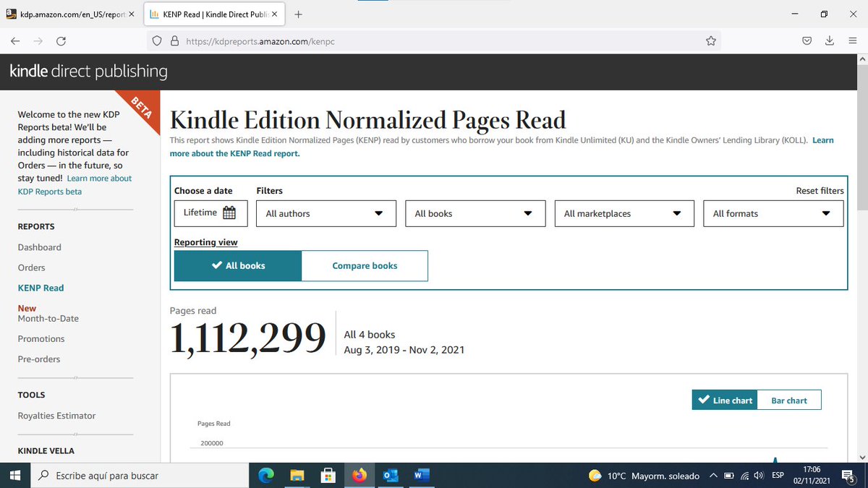Open Month-to-Date report
The width and height of the screenshot is (868, 488).
(48, 318)
